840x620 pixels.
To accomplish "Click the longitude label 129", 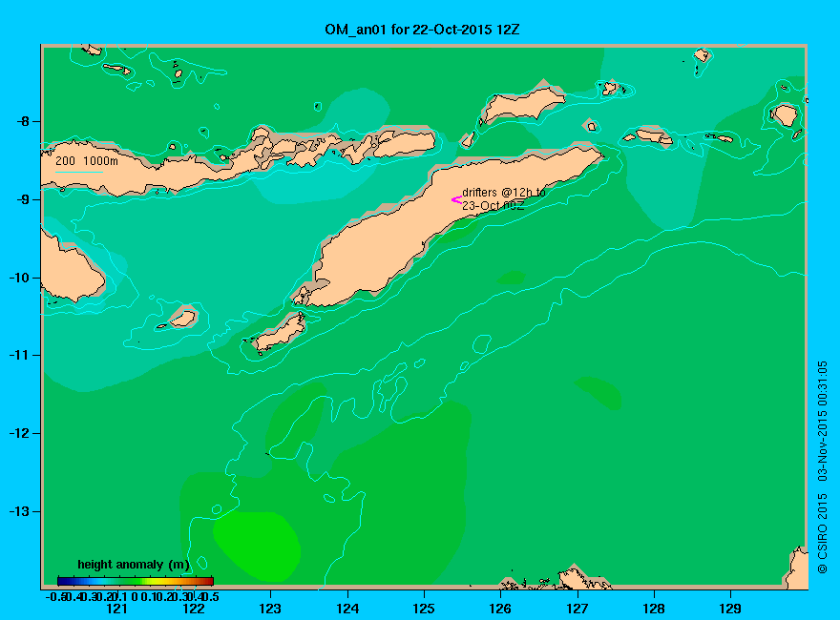I will click(730, 609).
